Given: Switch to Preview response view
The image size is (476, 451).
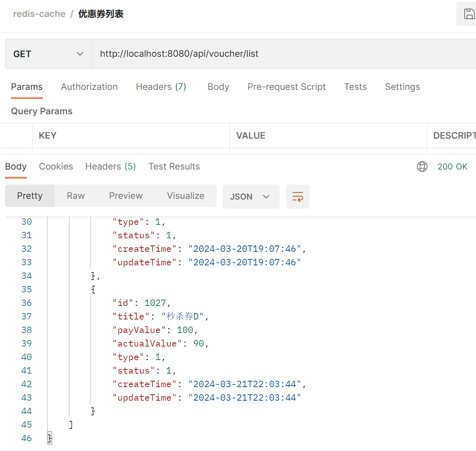Looking at the screenshot, I should click(x=126, y=196).
